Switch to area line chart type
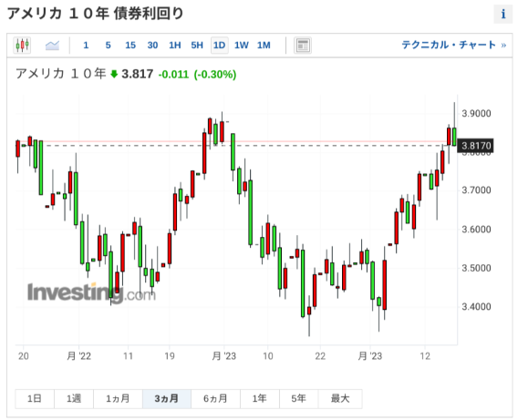 pyautogui.click(x=52, y=45)
